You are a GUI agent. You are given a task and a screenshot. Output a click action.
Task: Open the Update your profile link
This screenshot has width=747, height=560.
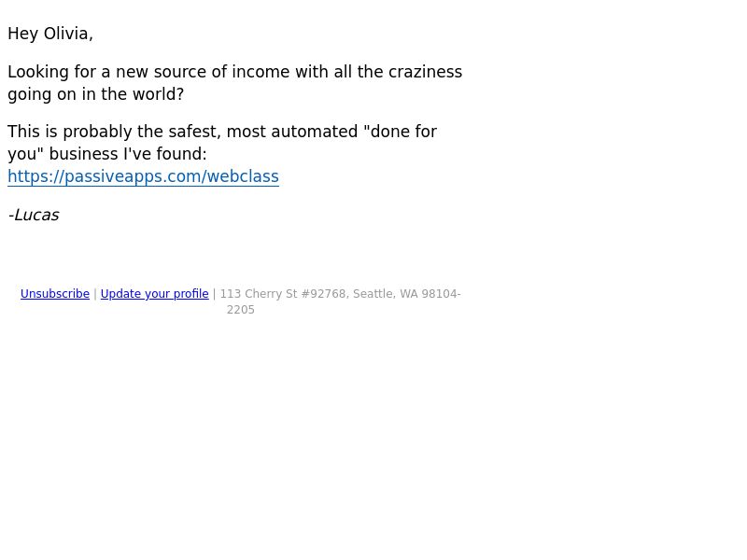pos(154,294)
